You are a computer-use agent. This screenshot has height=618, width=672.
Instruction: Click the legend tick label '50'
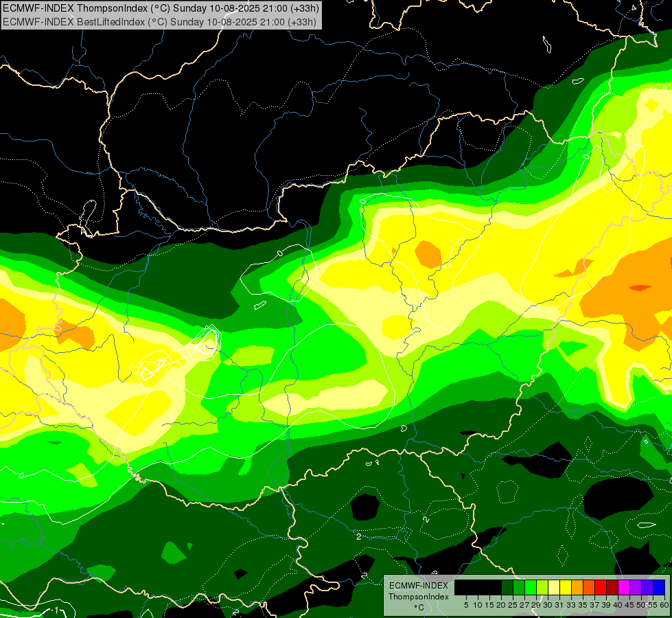(640, 605)
